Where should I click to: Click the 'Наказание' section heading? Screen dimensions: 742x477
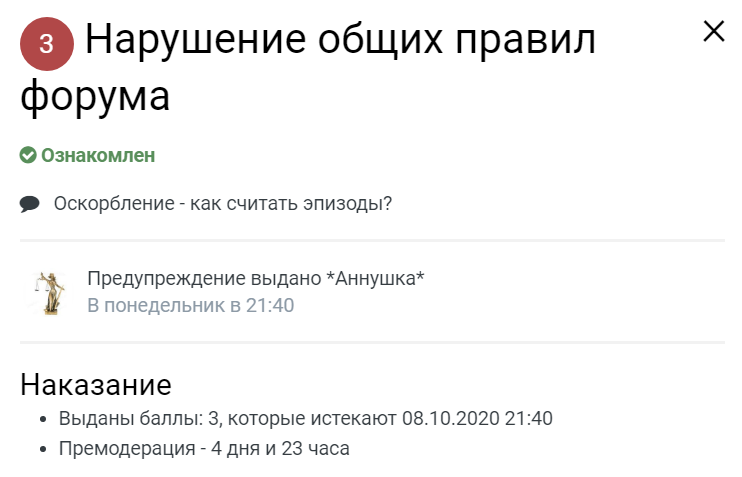pos(96,384)
